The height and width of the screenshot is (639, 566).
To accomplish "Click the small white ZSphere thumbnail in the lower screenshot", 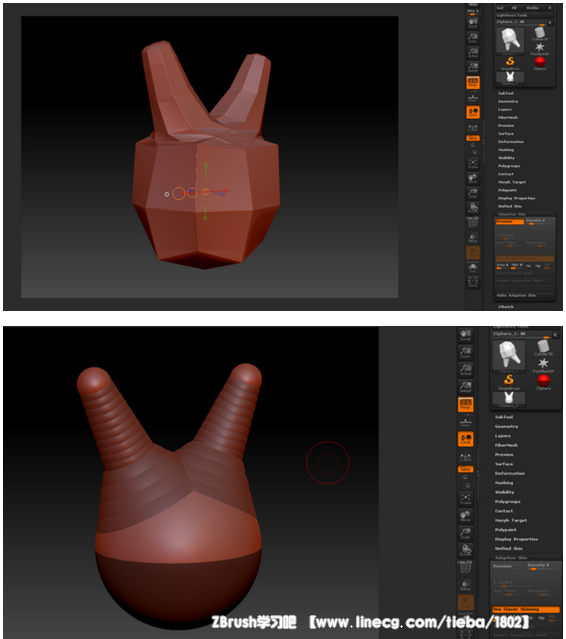I will click(x=509, y=399).
